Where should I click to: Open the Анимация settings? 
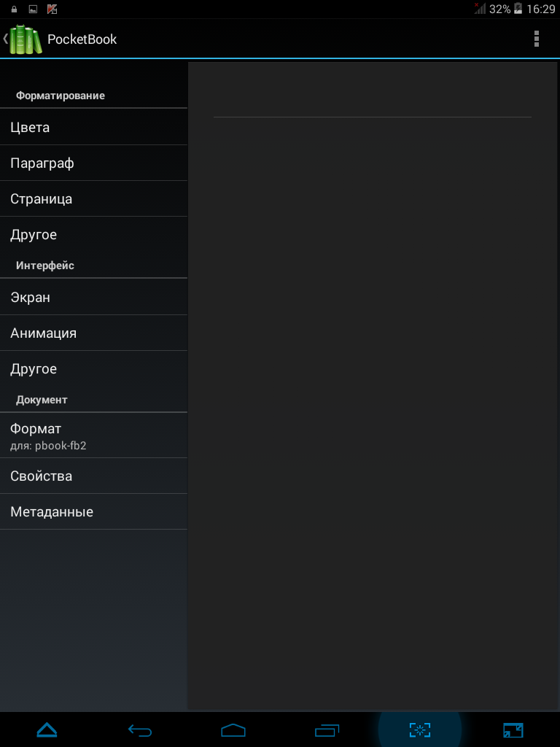coord(93,333)
